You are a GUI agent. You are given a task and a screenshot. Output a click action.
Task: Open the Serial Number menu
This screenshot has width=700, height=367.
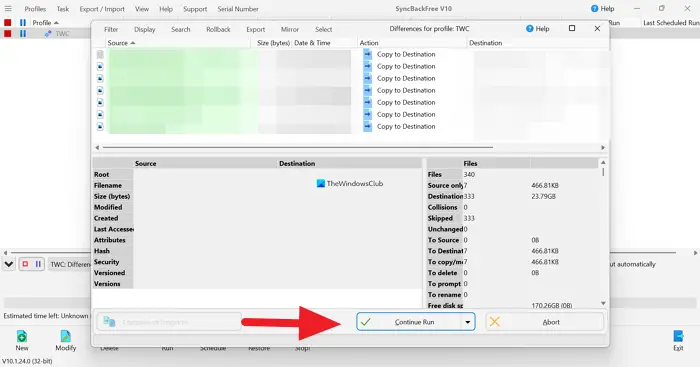click(238, 9)
